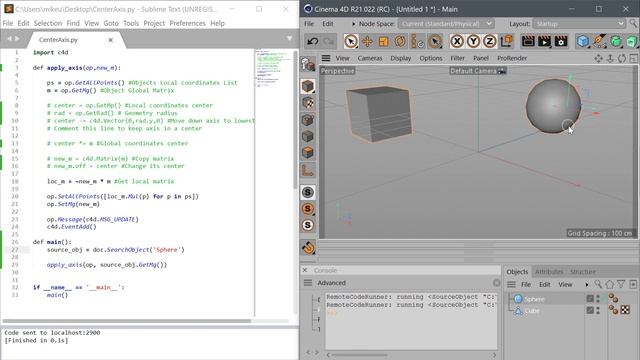Select the Sphere object in Object Manager
Viewport: 640px width, 360px height.
click(x=534, y=299)
